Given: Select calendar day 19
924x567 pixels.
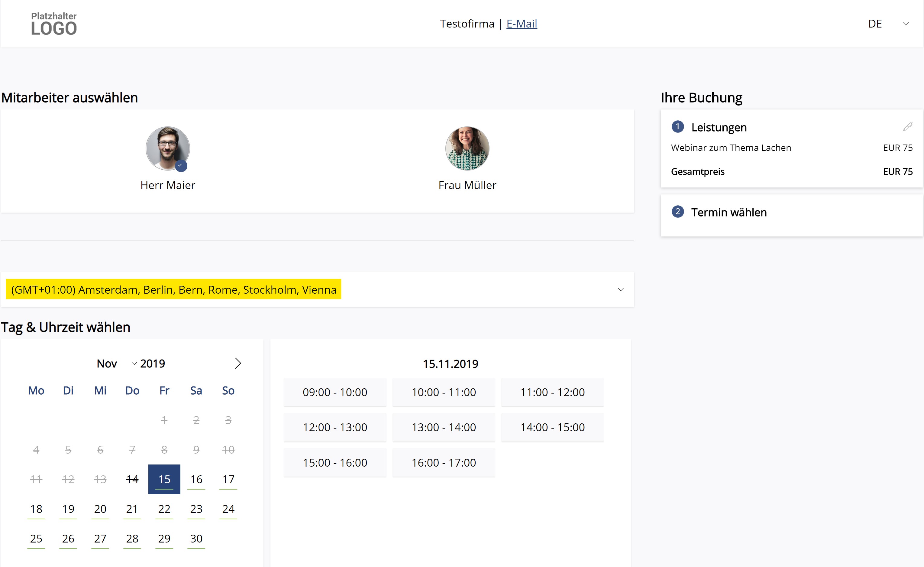Looking at the screenshot, I should pos(68,509).
